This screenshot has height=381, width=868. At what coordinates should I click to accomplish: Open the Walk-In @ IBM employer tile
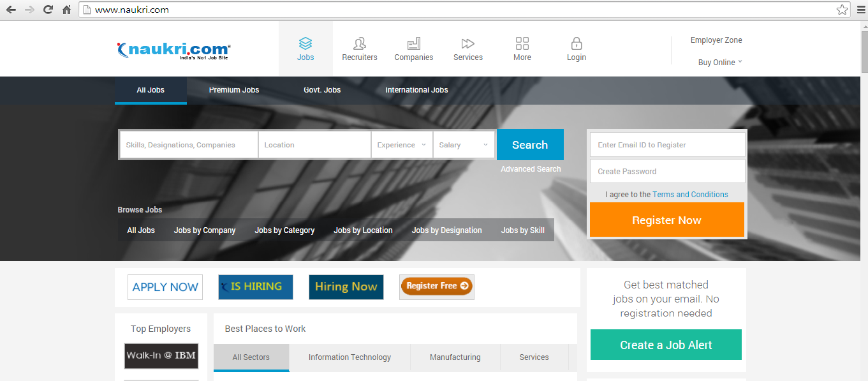[x=161, y=355]
